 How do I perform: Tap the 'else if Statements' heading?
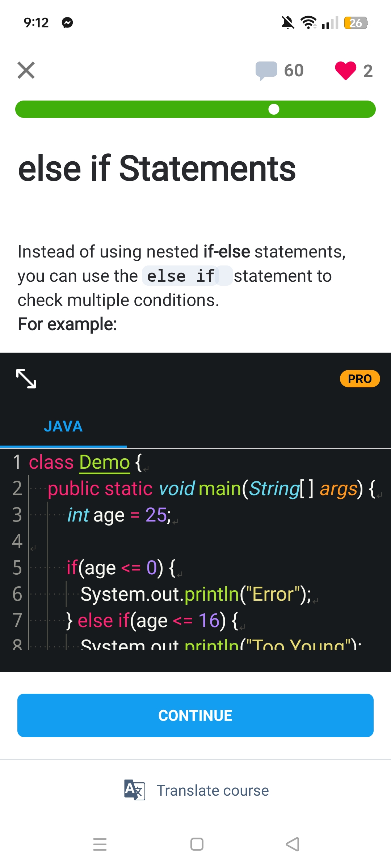[157, 169]
